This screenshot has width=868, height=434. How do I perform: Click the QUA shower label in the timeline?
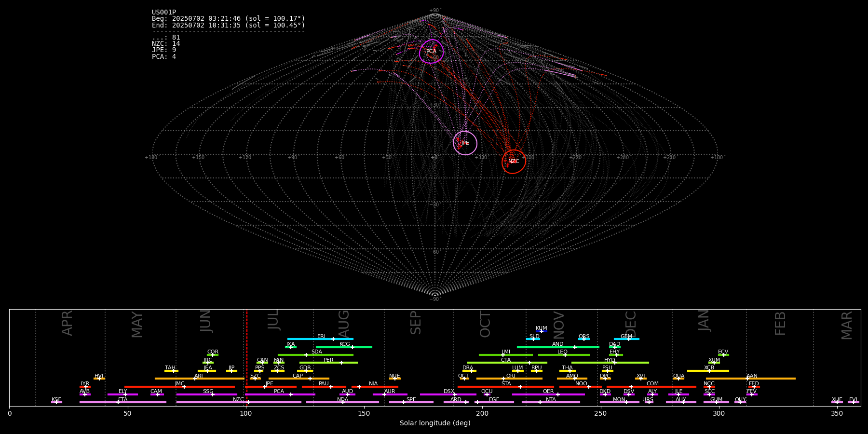point(679,376)
